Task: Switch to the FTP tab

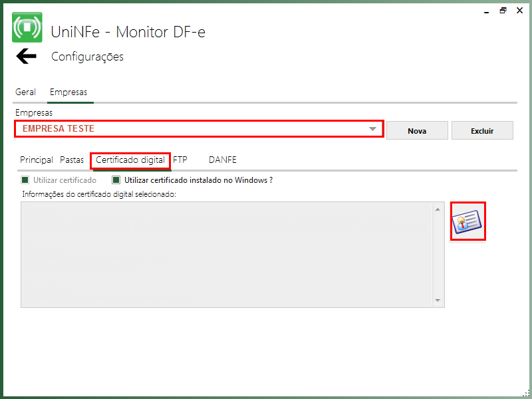Action: pos(180,160)
